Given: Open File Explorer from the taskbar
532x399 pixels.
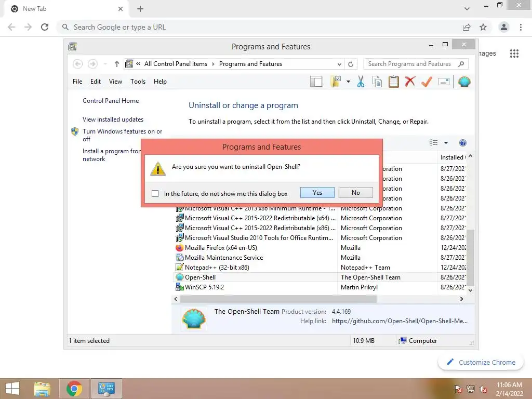Looking at the screenshot, I should [x=42, y=389].
